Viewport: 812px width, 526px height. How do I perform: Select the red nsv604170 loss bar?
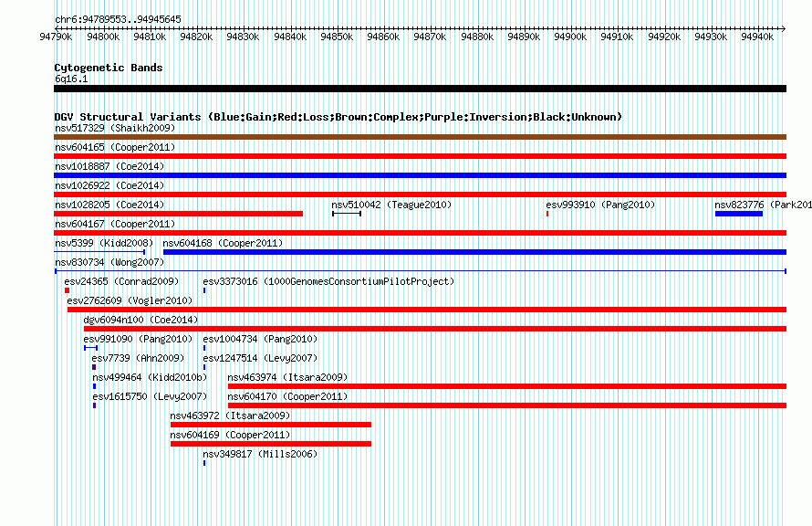[507, 405]
